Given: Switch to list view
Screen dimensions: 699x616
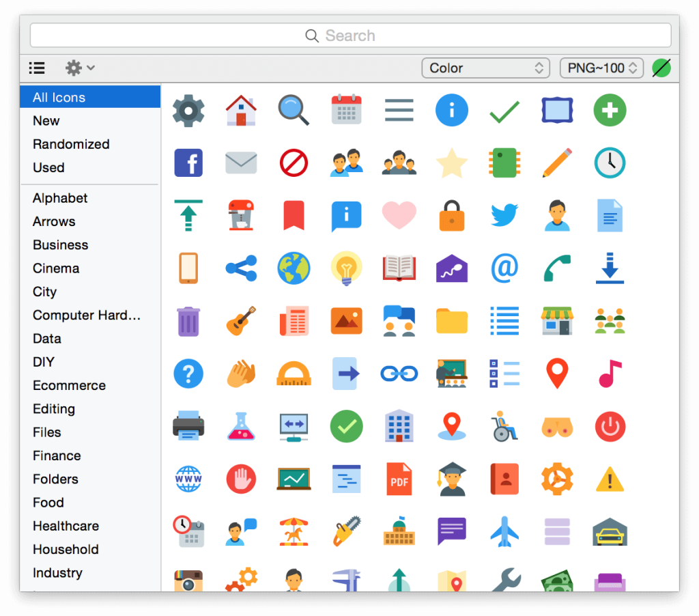Looking at the screenshot, I should (x=36, y=68).
